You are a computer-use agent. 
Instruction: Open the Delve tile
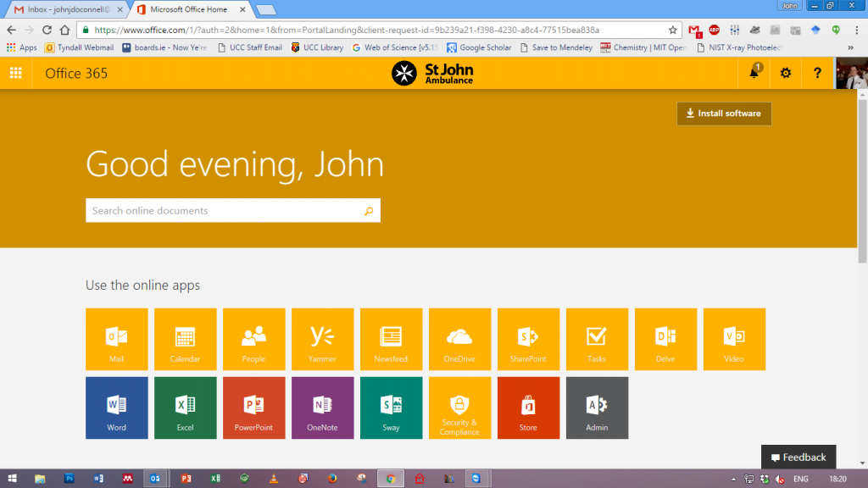(666, 339)
